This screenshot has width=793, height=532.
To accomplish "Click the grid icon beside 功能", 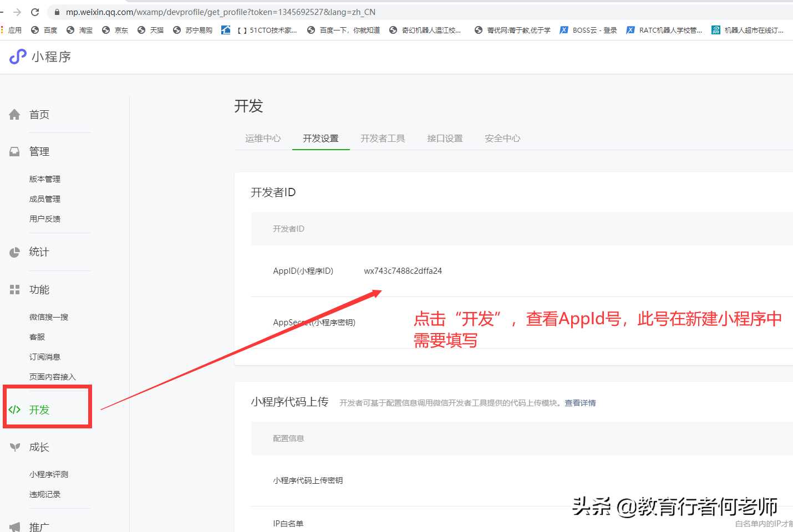I will click(x=14, y=290).
